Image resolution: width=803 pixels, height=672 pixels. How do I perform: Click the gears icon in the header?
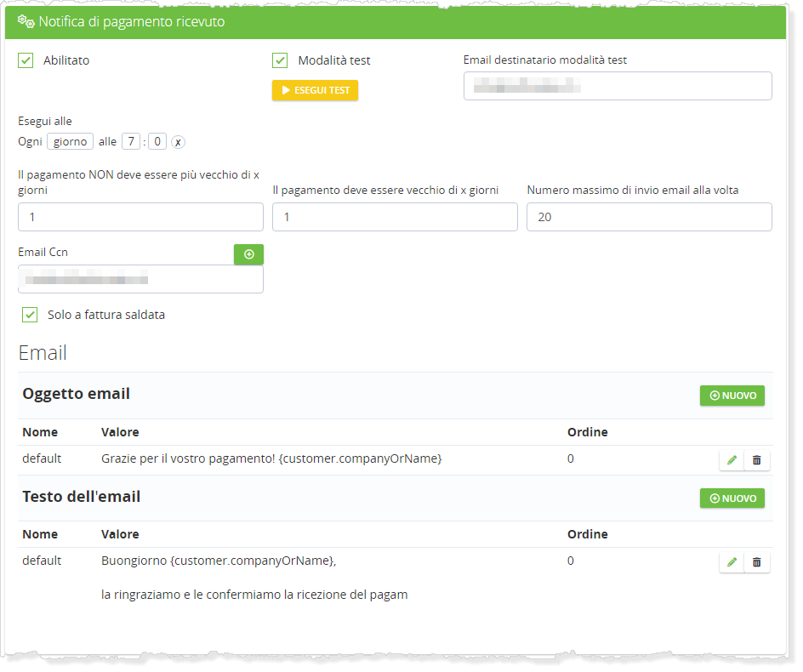tap(26, 21)
